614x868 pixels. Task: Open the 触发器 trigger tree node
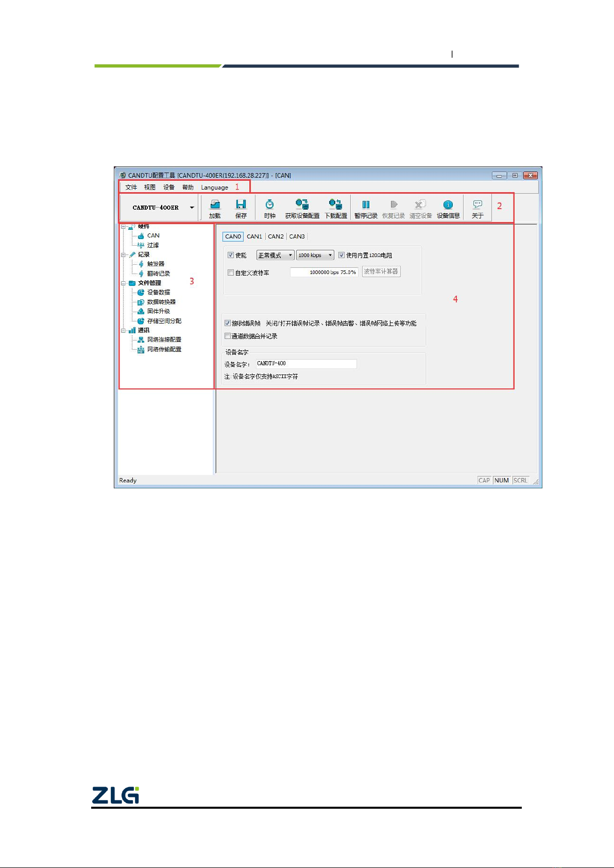pos(156,264)
